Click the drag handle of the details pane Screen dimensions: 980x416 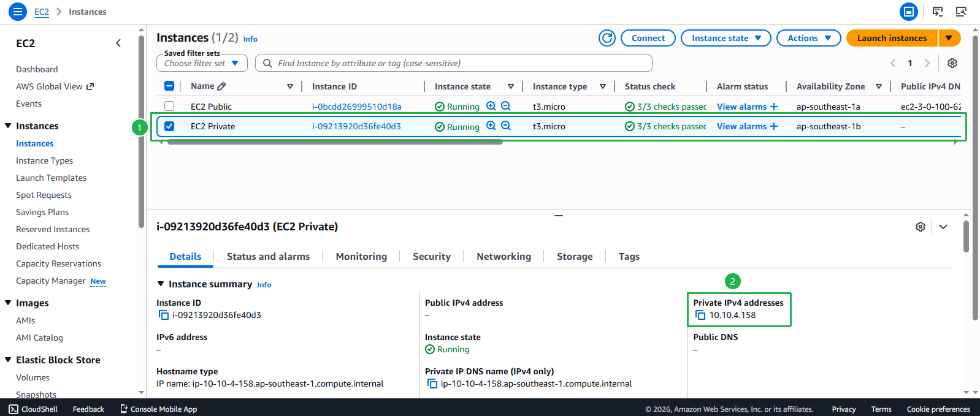pos(559,216)
